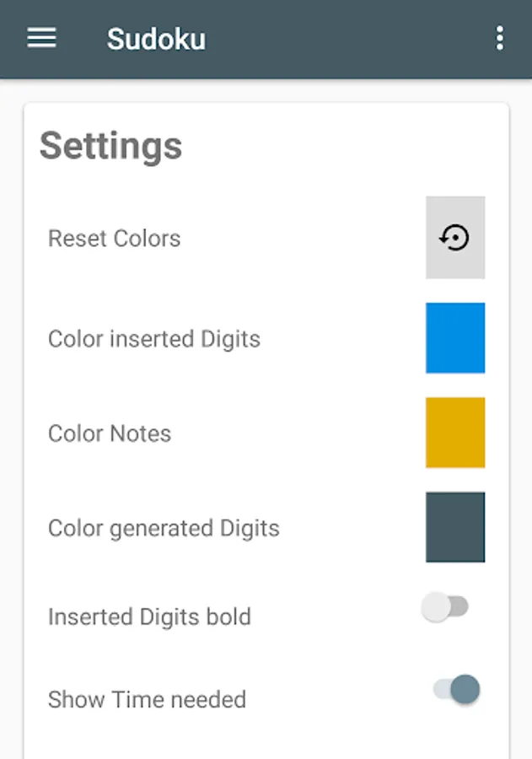The width and height of the screenshot is (532, 759).
Task: Open the three-dot overflow menu
Action: 500,39
